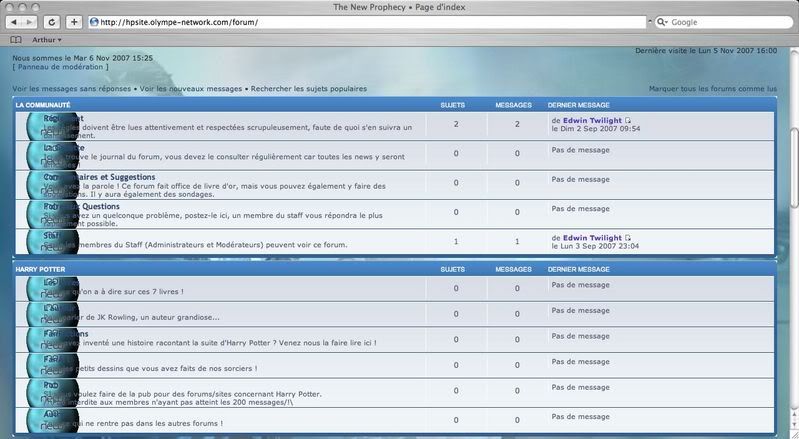Click the browser Forward arrow button
This screenshot has height=439, width=799.
point(32,22)
